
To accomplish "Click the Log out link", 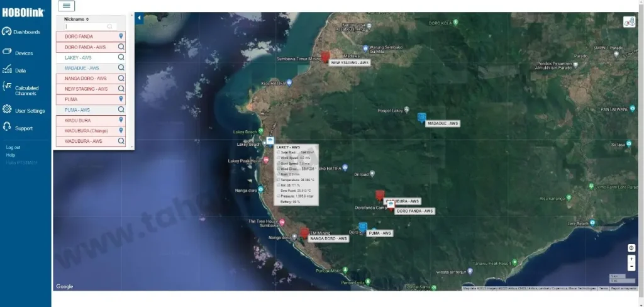I will click(13, 147).
